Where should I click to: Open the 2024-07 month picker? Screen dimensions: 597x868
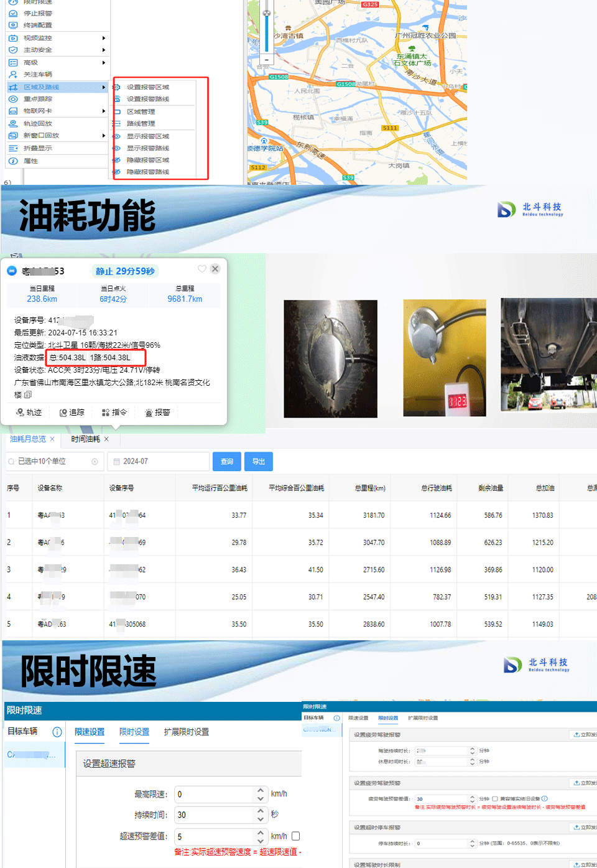pyautogui.click(x=159, y=462)
